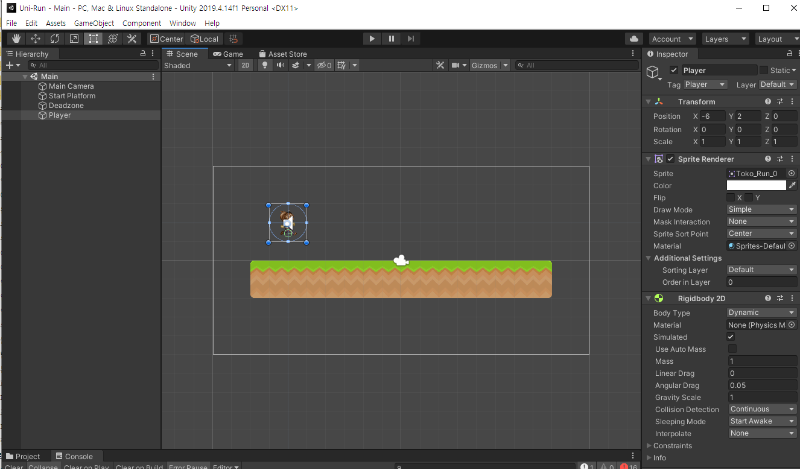Open cloud services (Collab) icon

[634, 39]
